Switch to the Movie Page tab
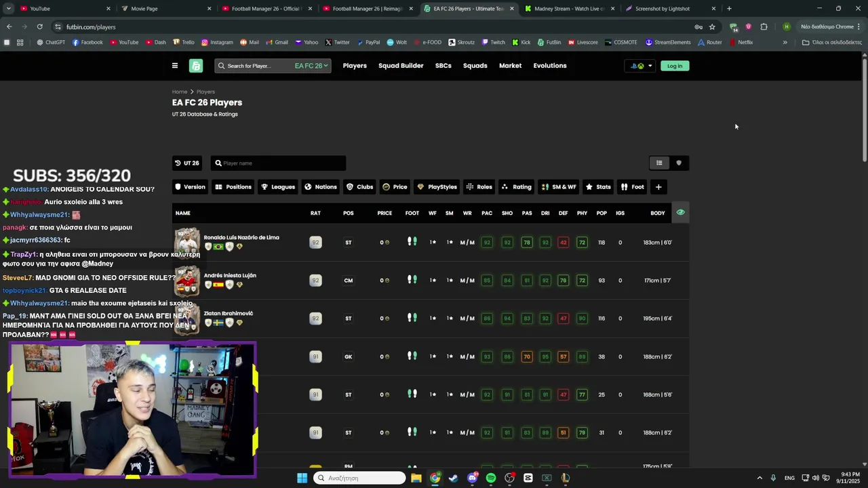 pos(165,9)
